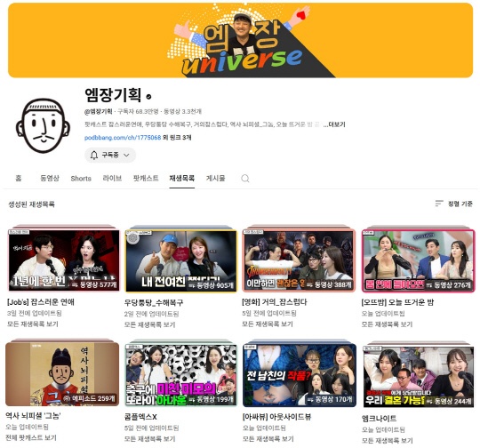Click the sort lines icon beside 정렬 기준
The image size is (480, 448).
click(439, 204)
